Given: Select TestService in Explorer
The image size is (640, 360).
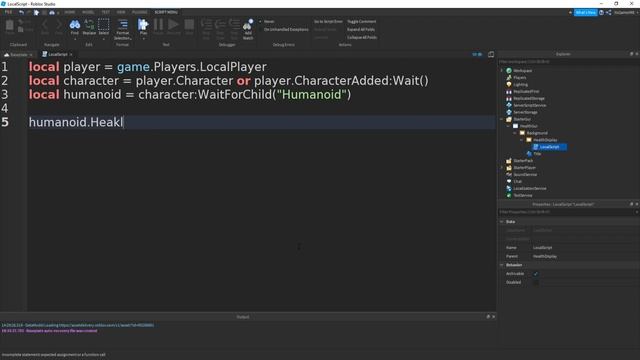Looking at the screenshot, I should [x=522, y=195].
